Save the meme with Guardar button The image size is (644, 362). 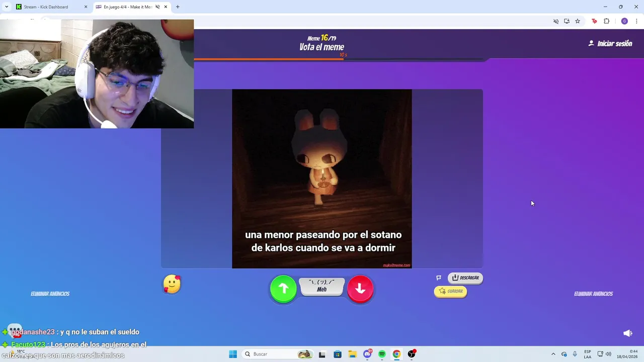click(450, 291)
